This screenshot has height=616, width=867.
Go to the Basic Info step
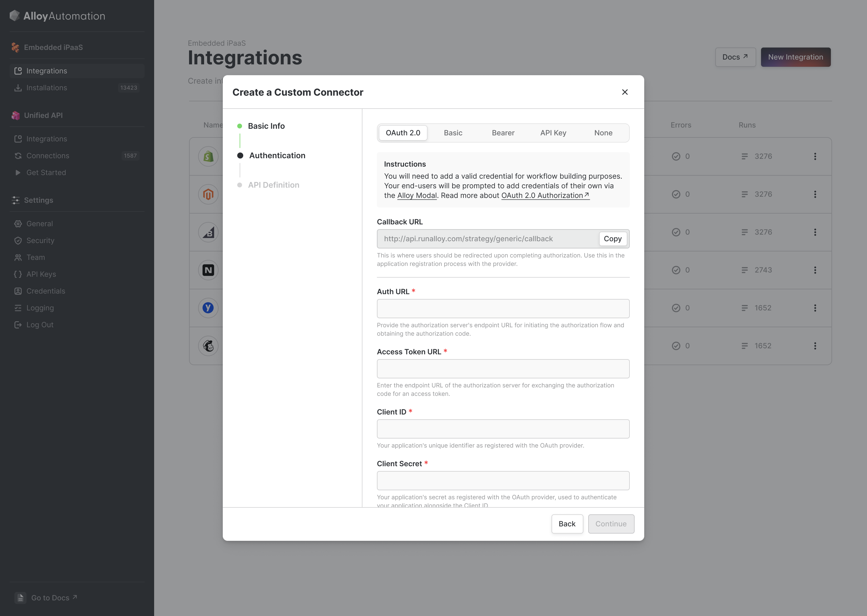pos(266,126)
